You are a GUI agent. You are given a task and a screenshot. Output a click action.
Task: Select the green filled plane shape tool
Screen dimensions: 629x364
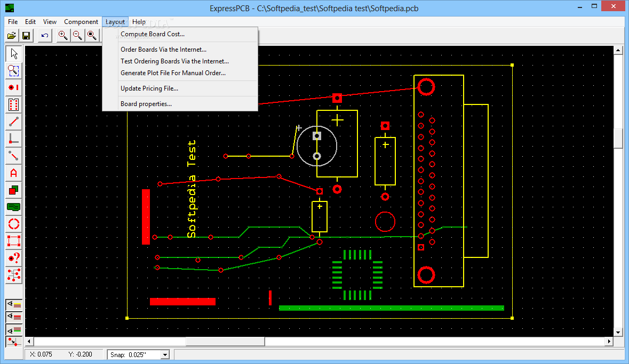point(14,207)
